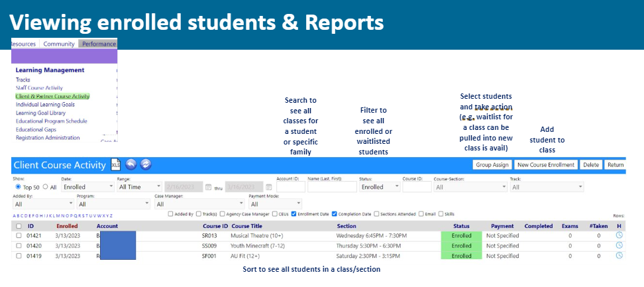Open the Case Manager dropdown
This screenshot has width=644, height=287.
[x=199, y=203]
